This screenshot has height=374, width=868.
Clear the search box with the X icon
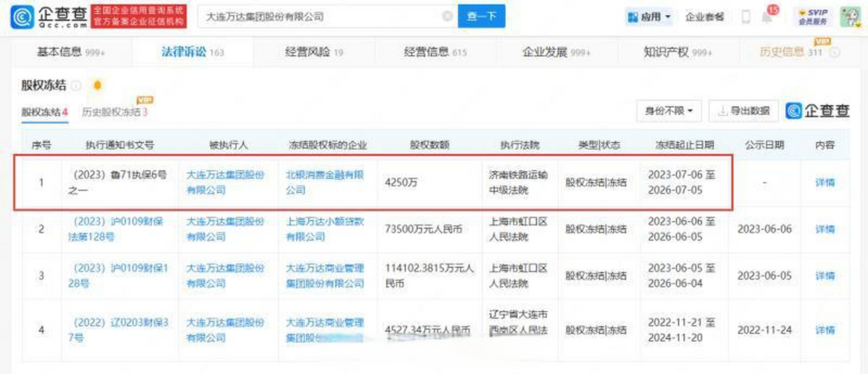click(x=447, y=16)
